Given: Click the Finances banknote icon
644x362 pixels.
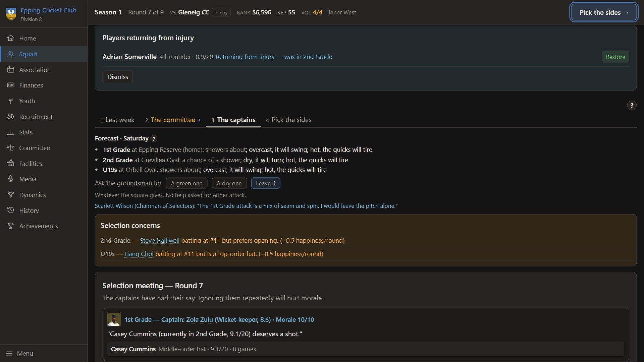Looking at the screenshot, I should tap(11, 85).
